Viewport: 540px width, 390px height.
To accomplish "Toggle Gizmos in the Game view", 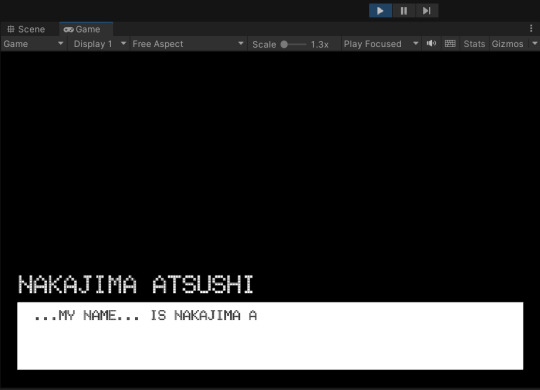I will coord(507,44).
